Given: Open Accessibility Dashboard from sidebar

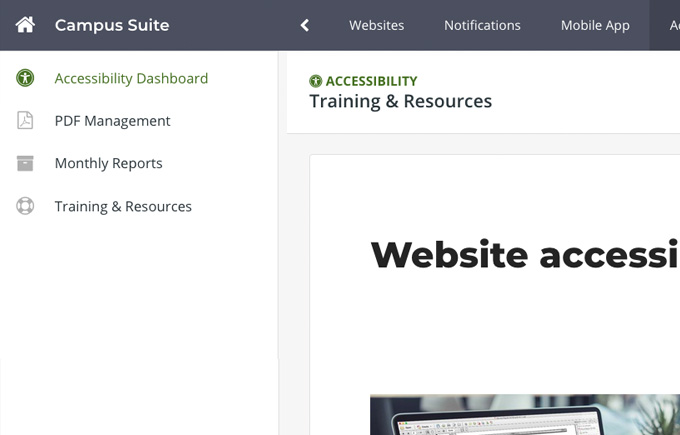Looking at the screenshot, I should (x=131, y=78).
